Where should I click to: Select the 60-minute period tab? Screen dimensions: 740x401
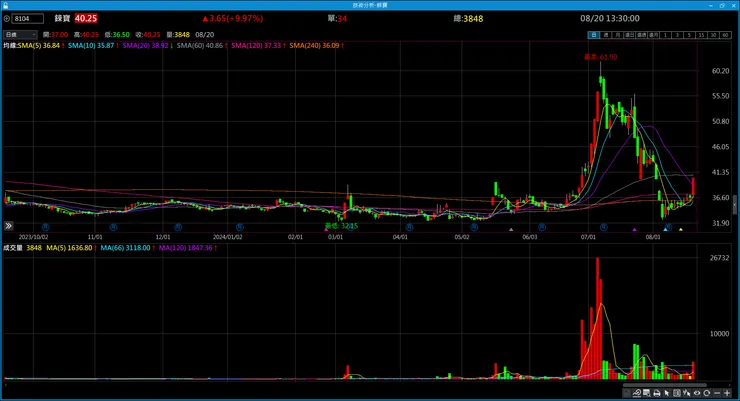point(725,35)
